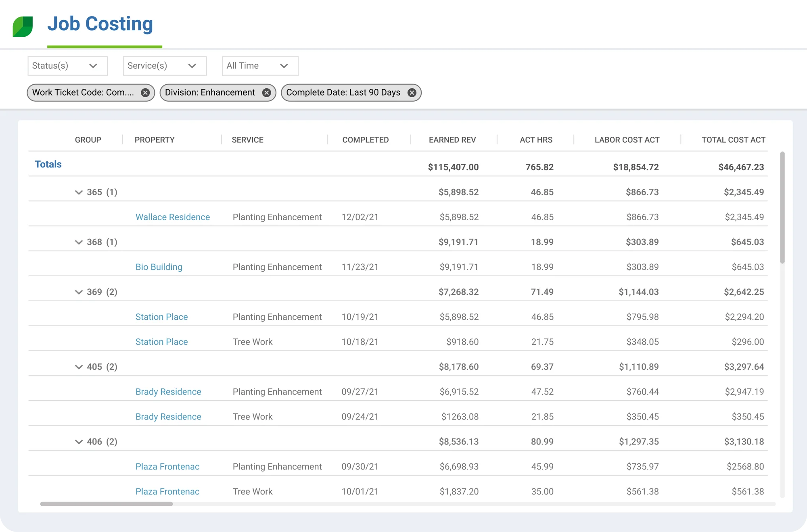Click the EARNED REV column header
The width and height of the screenshot is (807, 532).
click(452, 140)
